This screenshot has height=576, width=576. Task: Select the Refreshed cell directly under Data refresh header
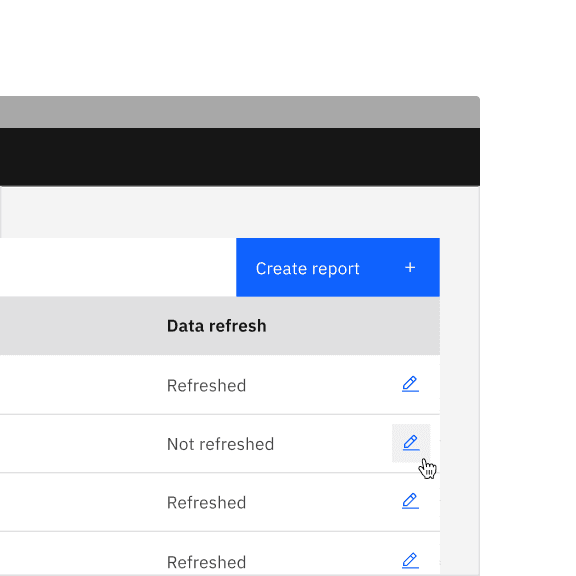(206, 386)
